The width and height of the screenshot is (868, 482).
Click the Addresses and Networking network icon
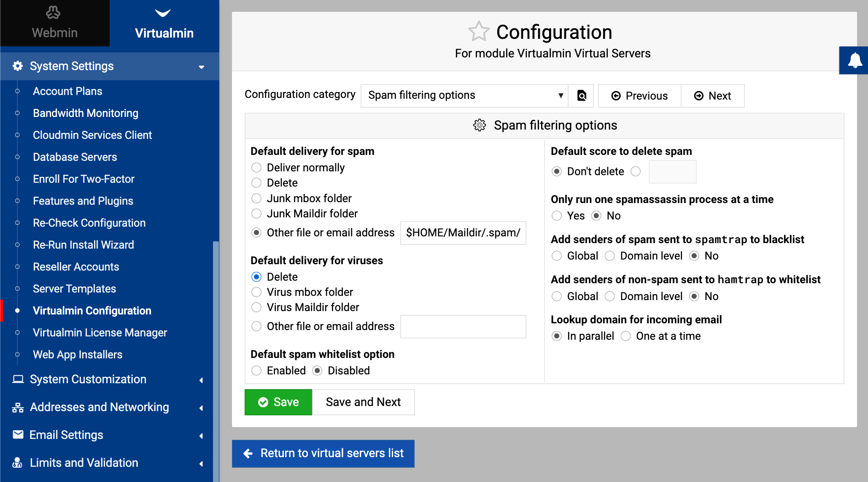click(18, 407)
